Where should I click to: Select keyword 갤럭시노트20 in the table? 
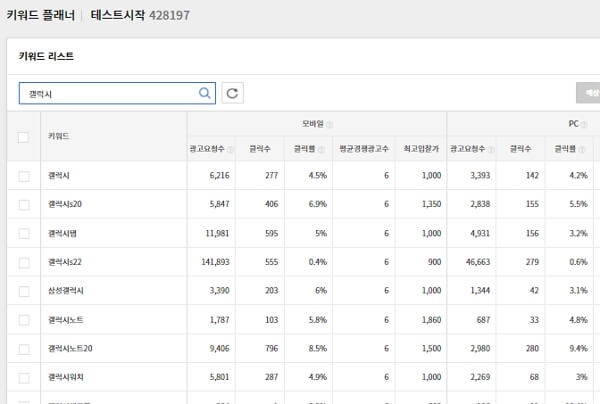70,349
